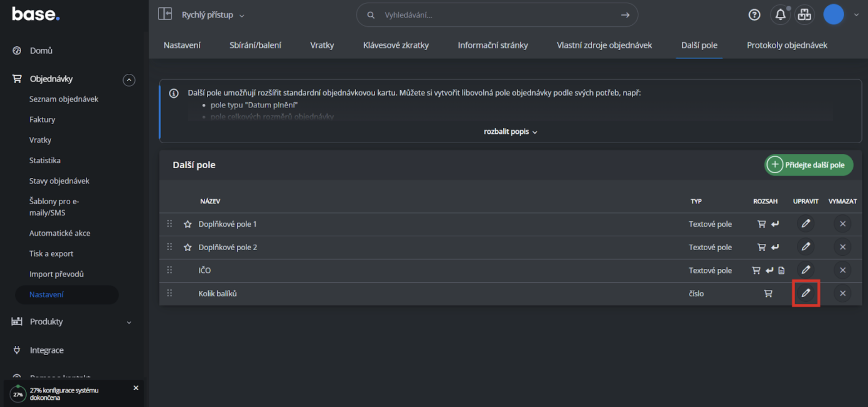The image size is (868, 407).
Task: Open Statistika page
Action: (45, 160)
